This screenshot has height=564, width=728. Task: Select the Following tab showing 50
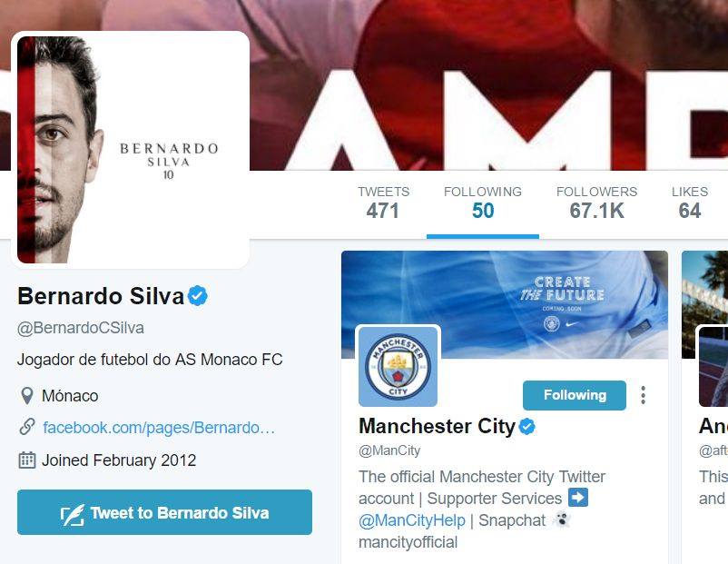[482, 203]
